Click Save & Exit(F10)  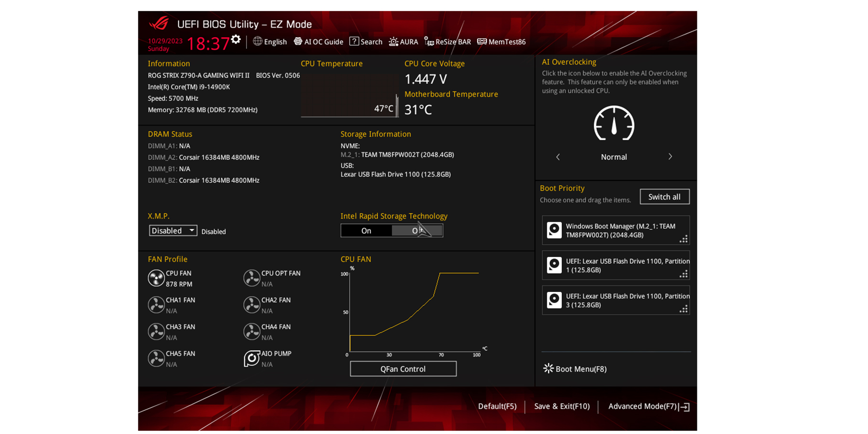pyautogui.click(x=562, y=406)
